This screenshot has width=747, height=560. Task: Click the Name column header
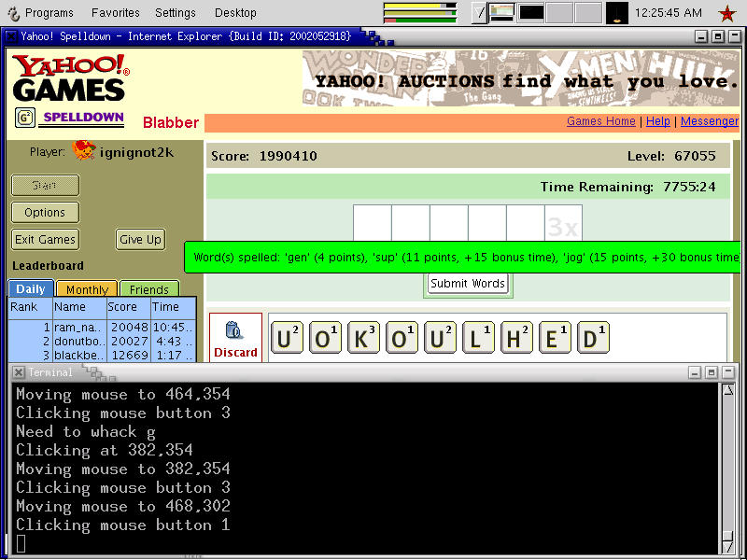tap(79, 307)
